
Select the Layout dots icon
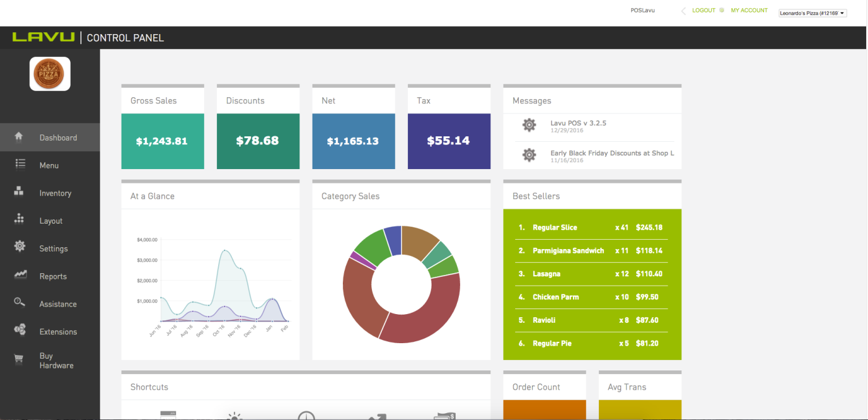(19, 219)
